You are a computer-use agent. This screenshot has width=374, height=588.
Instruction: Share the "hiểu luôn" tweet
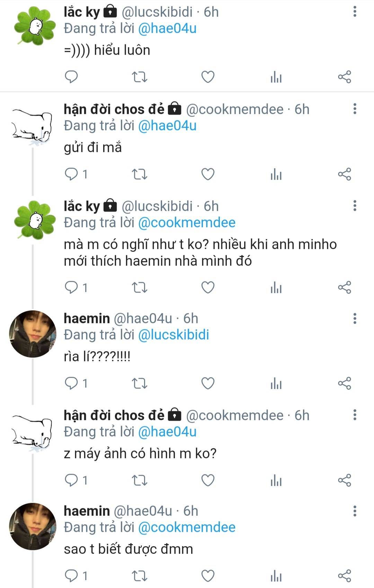344,77
